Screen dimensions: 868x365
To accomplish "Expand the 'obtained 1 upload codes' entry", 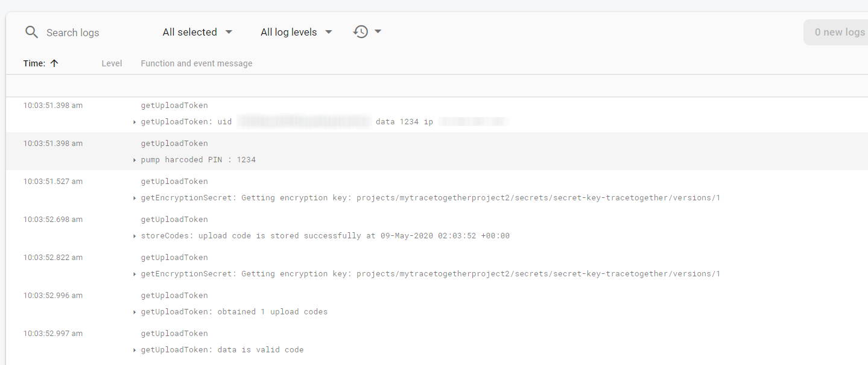I will pos(134,311).
